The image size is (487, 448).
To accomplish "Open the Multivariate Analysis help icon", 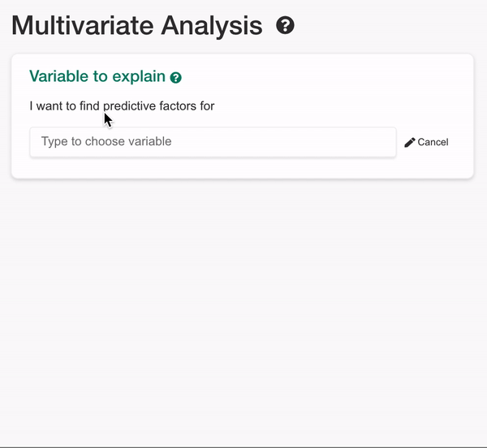I will pos(285,25).
